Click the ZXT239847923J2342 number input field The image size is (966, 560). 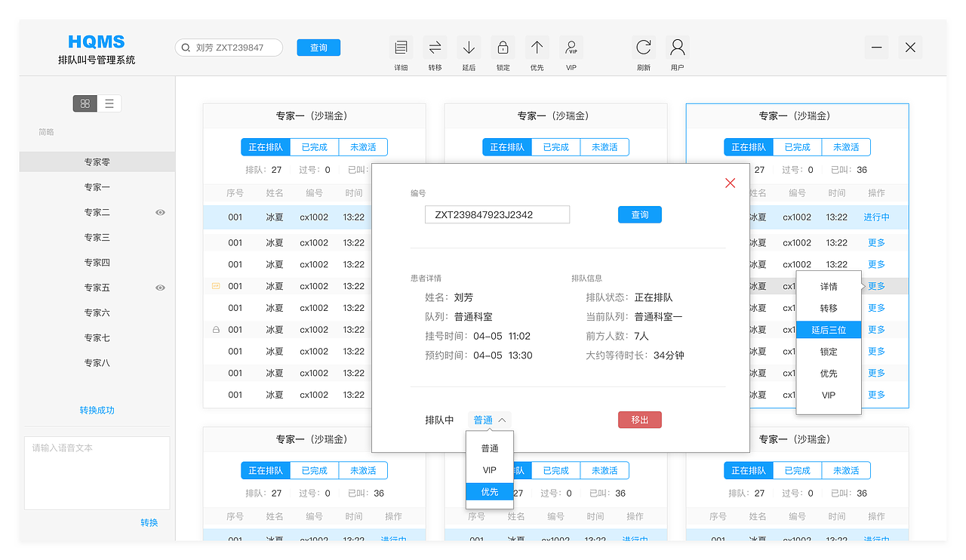(497, 214)
